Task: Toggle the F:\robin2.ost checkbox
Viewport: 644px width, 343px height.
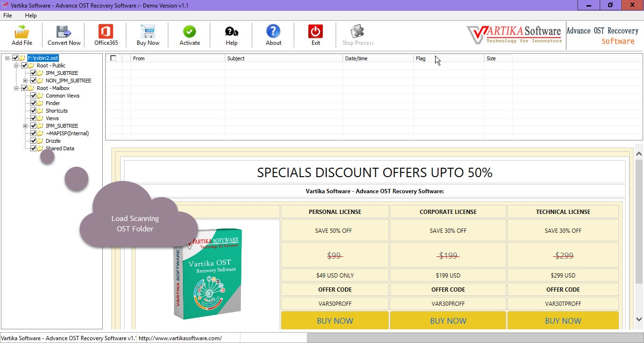Action: 15,58
